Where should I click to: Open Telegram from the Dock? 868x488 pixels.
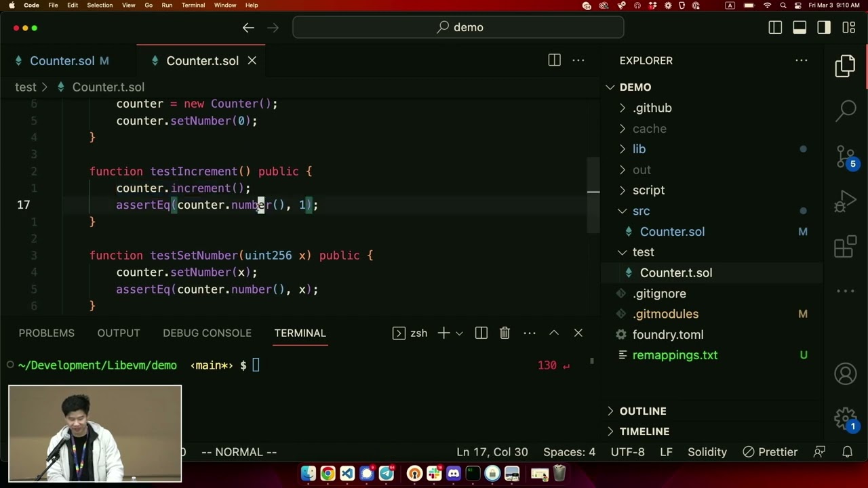tap(387, 474)
